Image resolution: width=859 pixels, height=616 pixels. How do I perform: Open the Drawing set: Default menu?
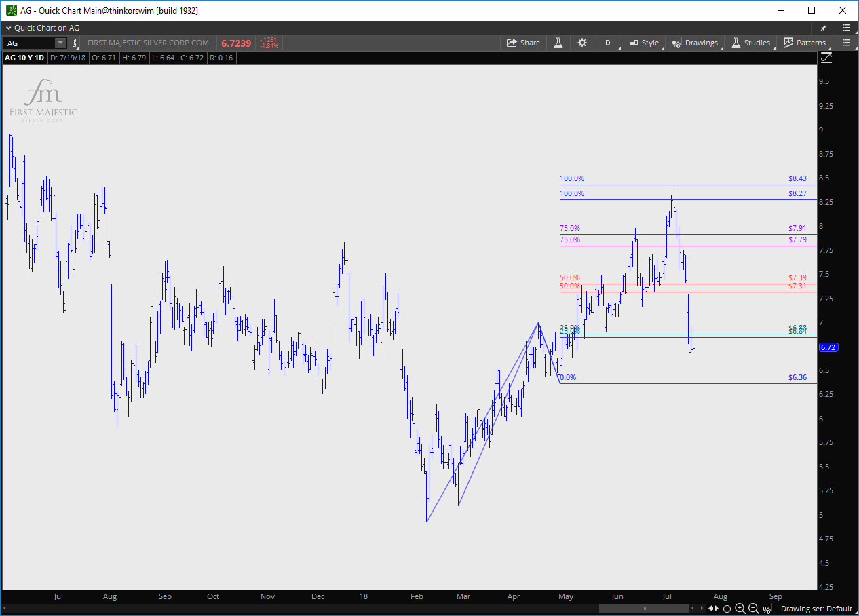coord(816,609)
